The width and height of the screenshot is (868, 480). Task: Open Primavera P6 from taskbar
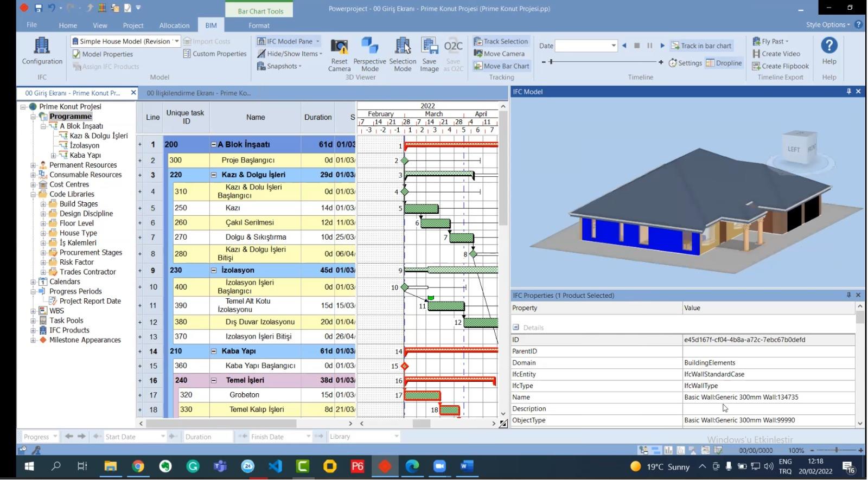(x=357, y=466)
